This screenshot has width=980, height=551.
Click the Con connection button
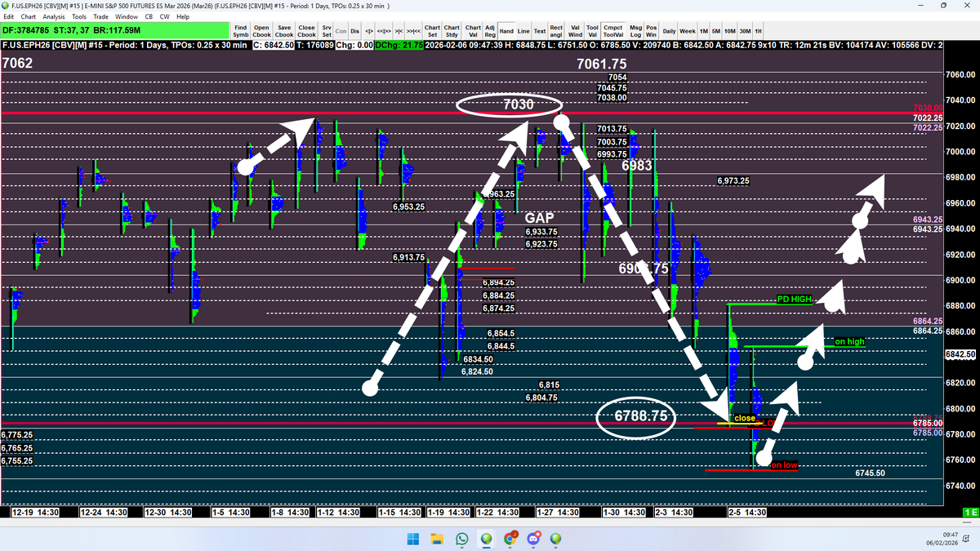pyautogui.click(x=341, y=31)
